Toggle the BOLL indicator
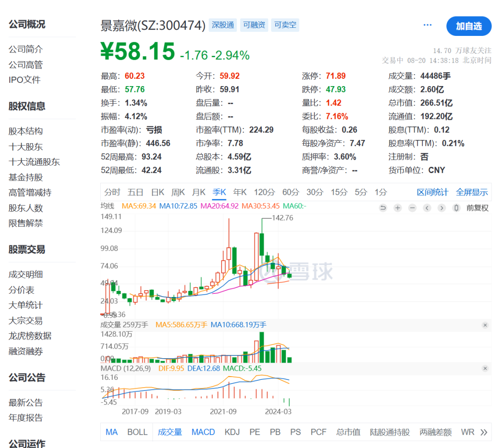497x448 pixels. 137,432
